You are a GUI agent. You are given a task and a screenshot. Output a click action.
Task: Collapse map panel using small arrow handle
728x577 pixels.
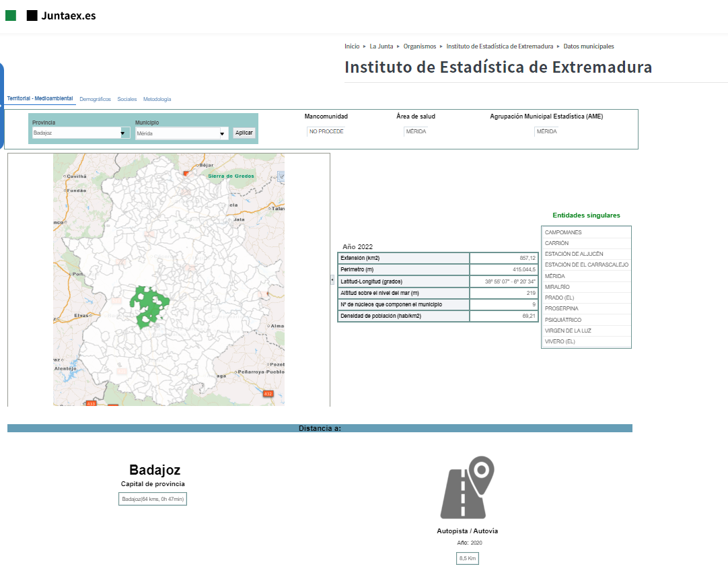(x=332, y=279)
